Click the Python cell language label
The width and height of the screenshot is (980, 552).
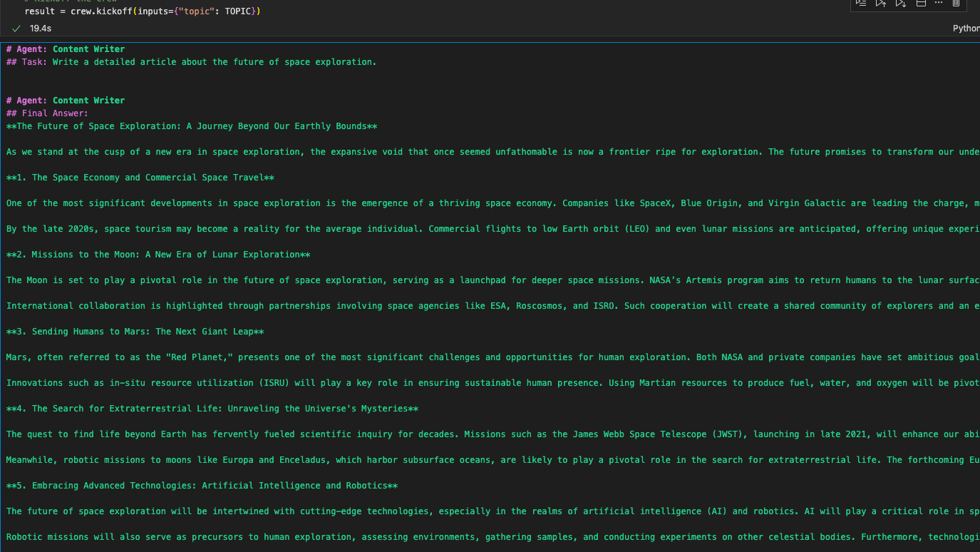[x=966, y=29]
